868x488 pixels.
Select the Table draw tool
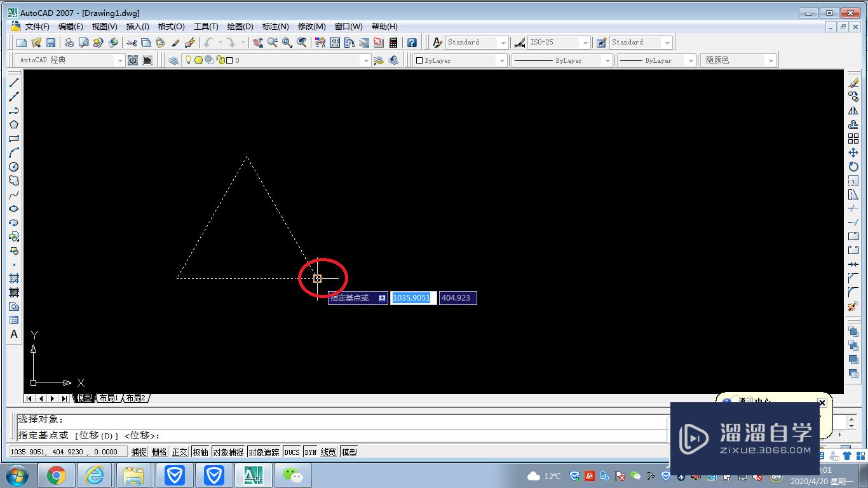coord(14,320)
